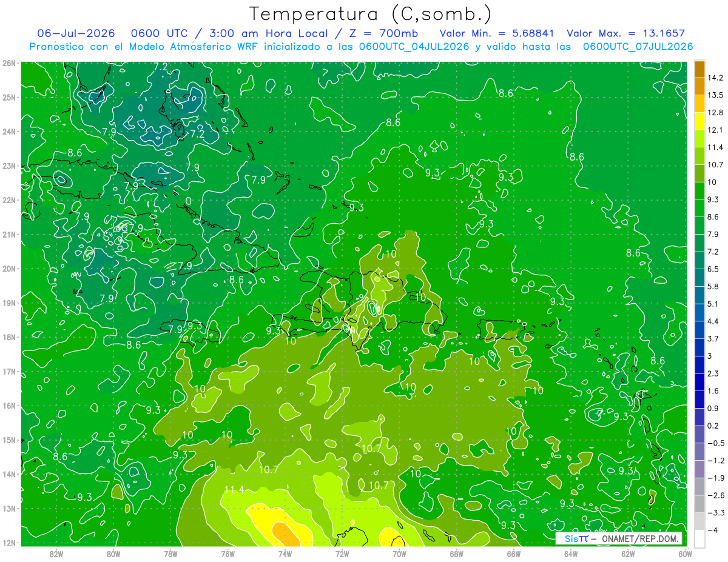Viewport: 728px width, 562px height.
Task: Click the "11.4" contour label on the map
Action: click(x=234, y=490)
